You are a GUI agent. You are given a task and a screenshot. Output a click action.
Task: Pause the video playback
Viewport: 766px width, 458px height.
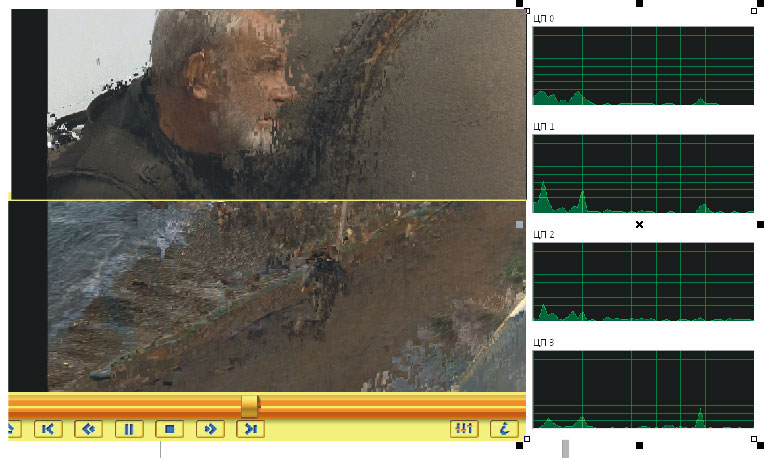pyautogui.click(x=129, y=429)
